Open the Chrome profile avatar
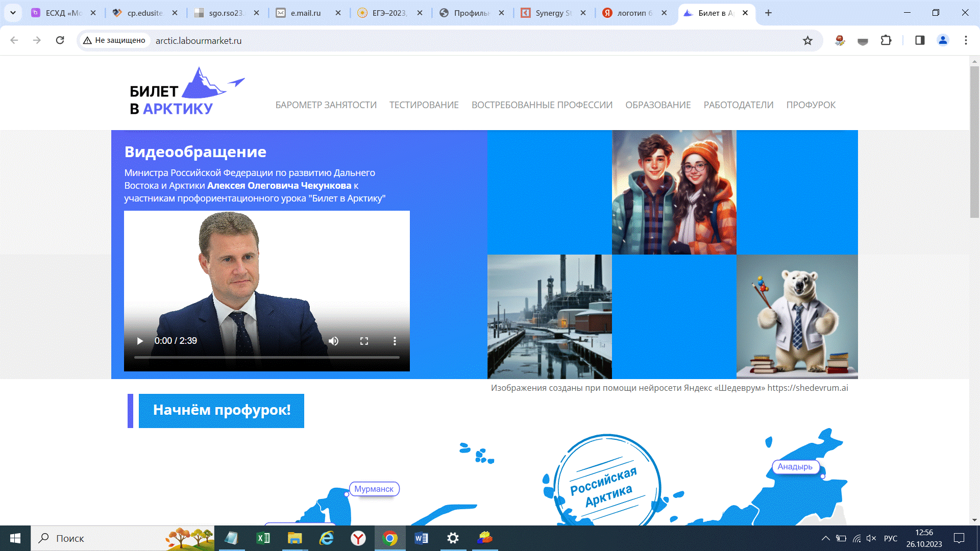 943,40
